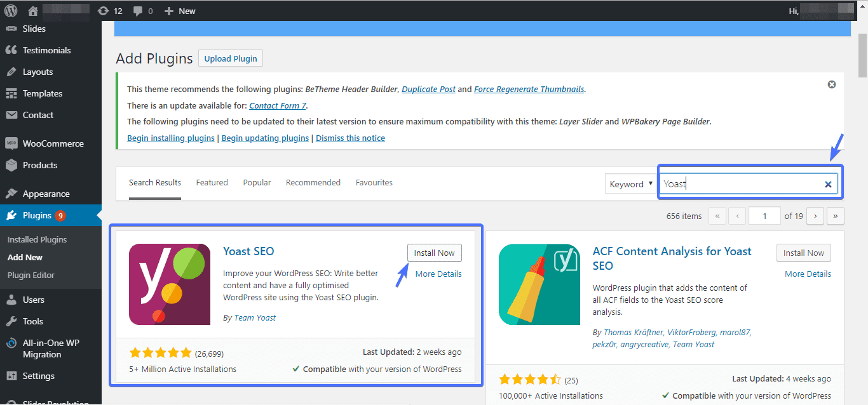Click the Plugins plug icon
This screenshot has height=405, width=868.
click(11, 215)
